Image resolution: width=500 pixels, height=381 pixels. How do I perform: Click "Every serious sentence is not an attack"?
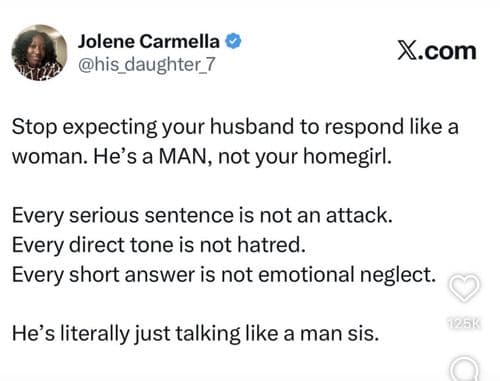[202, 215]
